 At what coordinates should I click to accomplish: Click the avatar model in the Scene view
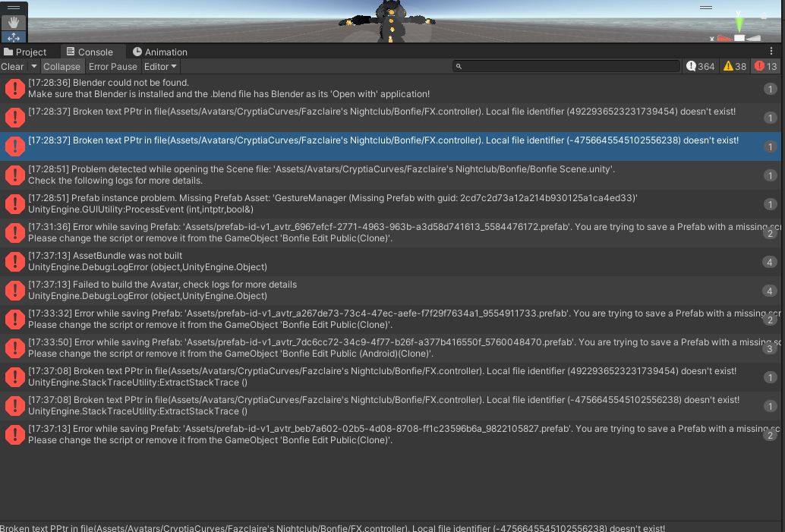[x=390, y=21]
